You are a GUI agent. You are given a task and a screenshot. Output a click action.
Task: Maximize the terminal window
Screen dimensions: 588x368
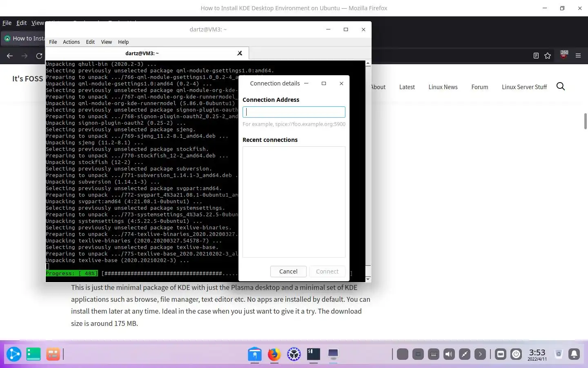pos(346,29)
